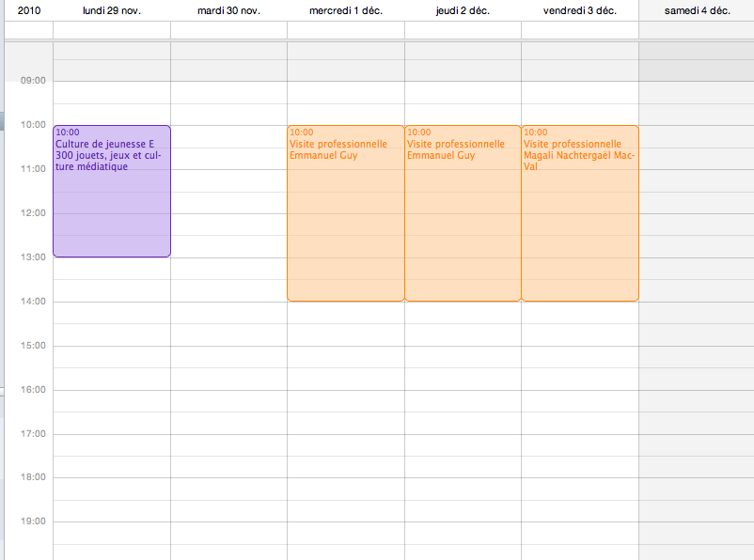Click the 2010 year label
The image size is (754, 560).
click(29, 10)
